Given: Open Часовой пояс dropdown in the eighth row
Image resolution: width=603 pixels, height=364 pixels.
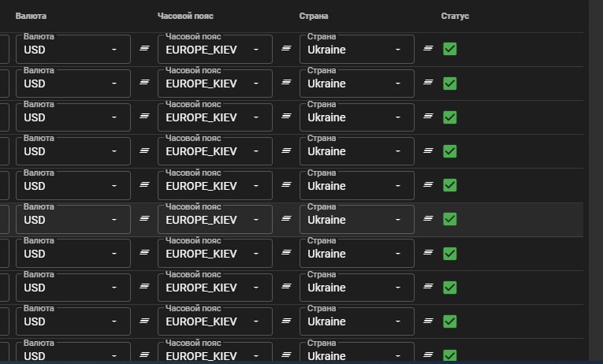Looking at the screenshot, I should [x=215, y=287].
